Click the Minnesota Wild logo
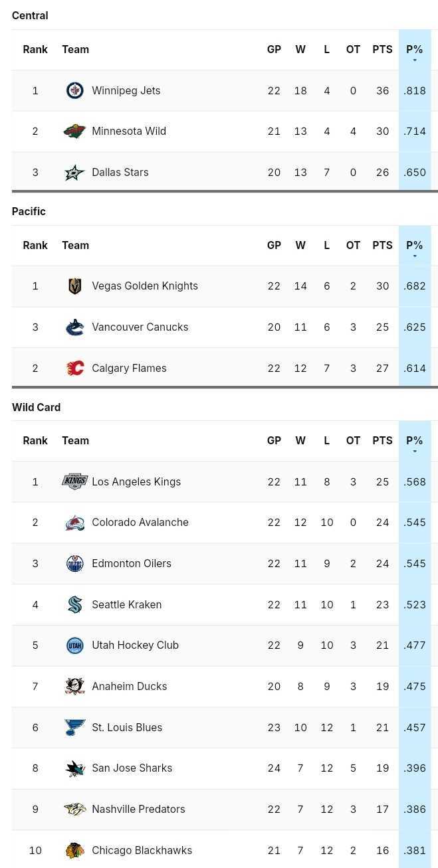Viewport: 438px width, 868px height. 75,131
